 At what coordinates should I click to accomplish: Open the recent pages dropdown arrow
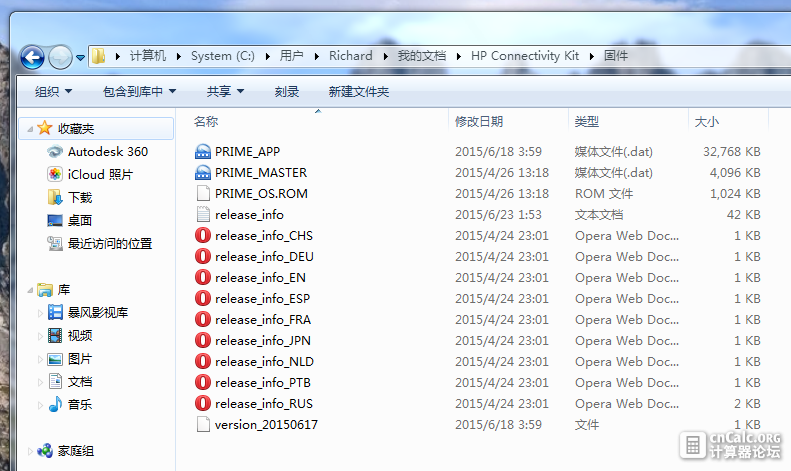[x=80, y=58]
